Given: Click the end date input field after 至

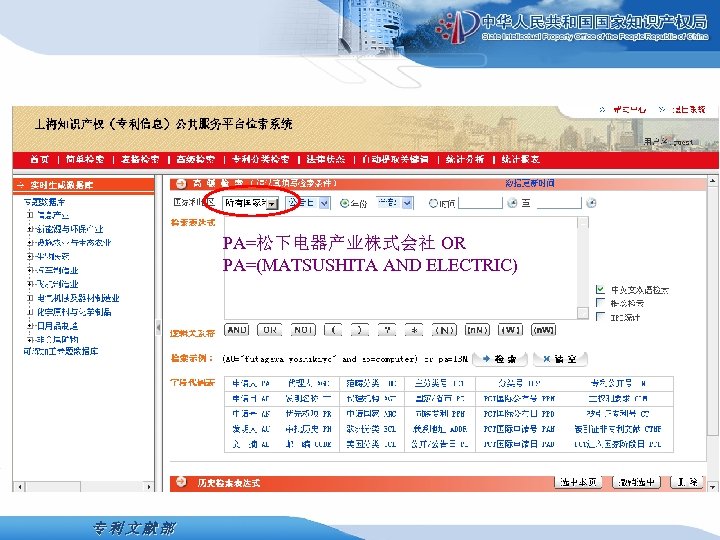Looking at the screenshot, I should coord(559,203).
